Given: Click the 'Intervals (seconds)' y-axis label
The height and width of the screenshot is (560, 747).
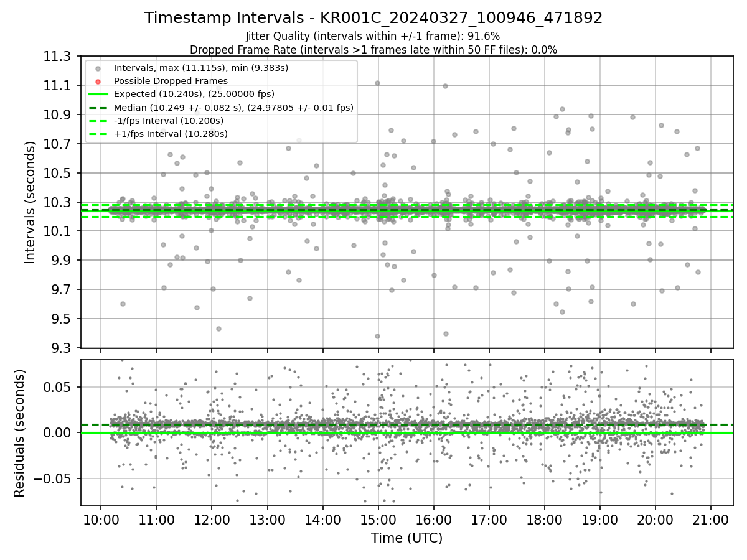Looking at the screenshot, I should tap(30, 202).
